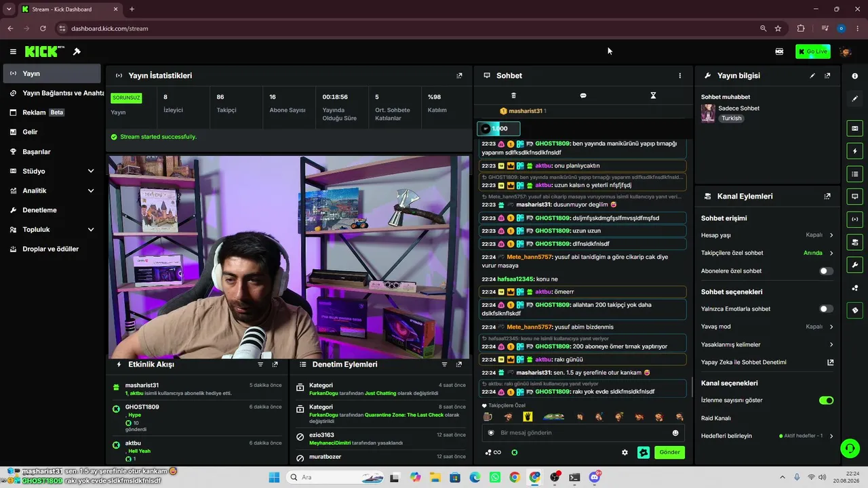Toggle the wrench stream info panel
This screenshot has width=868, height=488.
click(x=854, y=265)
